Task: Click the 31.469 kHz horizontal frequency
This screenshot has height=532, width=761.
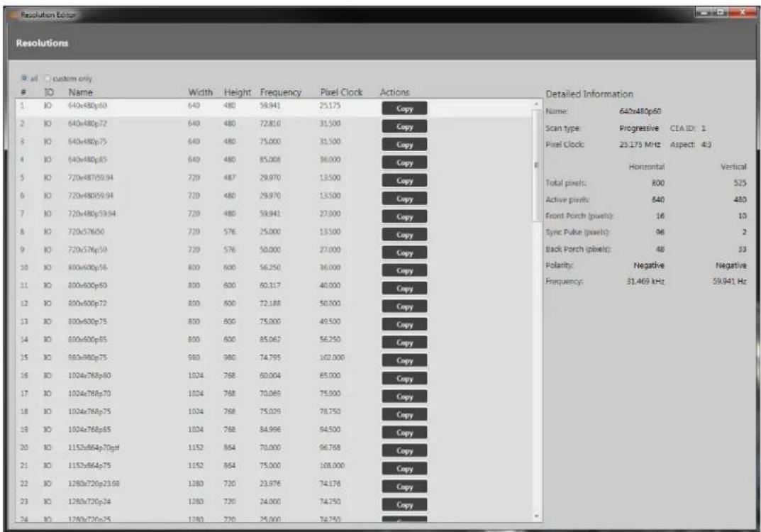Action: [645, 281]
